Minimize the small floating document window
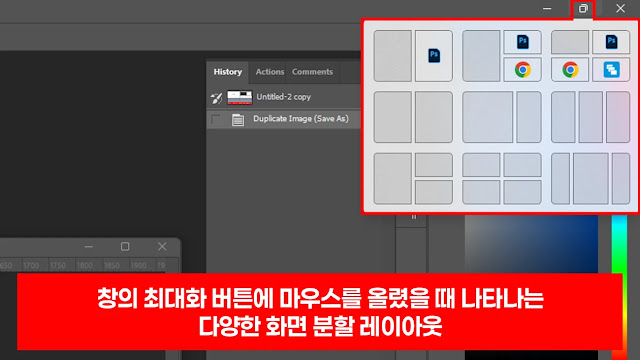 pyautogui.click(x=89, y=247)
